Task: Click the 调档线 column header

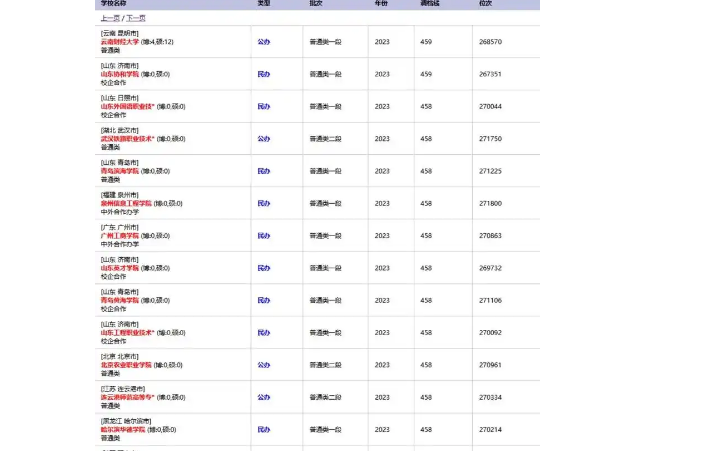Action: tap(428, 4)
